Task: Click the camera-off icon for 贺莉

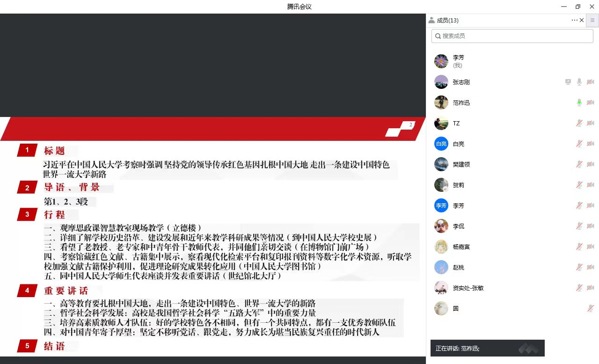Action: [x=591, y=185]
